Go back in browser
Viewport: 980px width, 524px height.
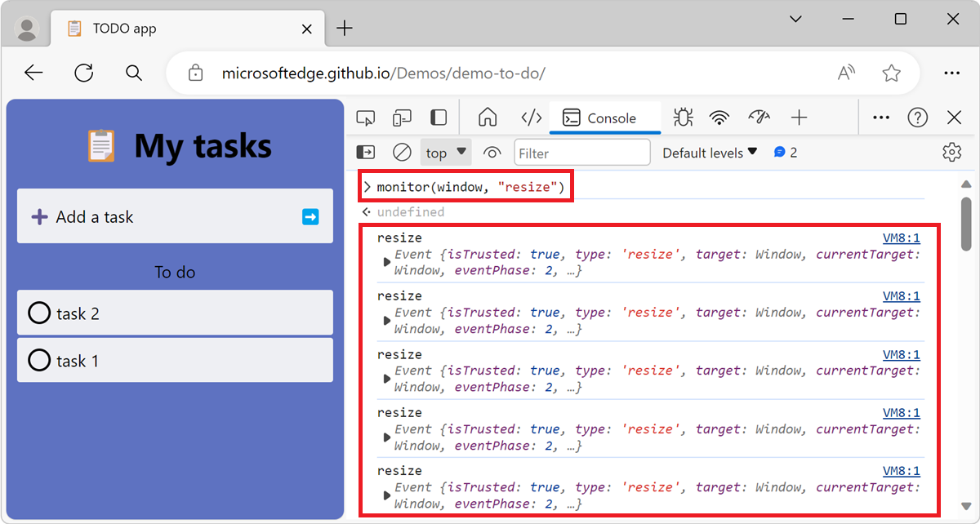tap(33, 73)
